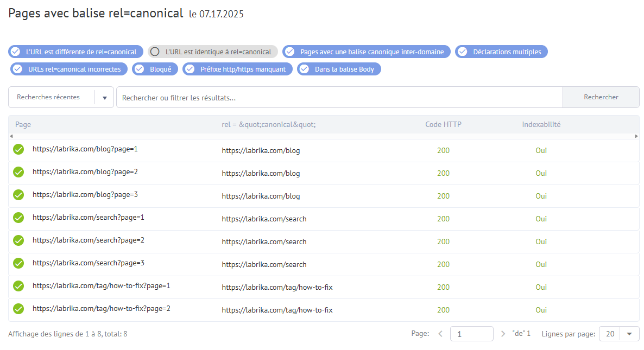Viewport: 644px width, 350px height.
Task: Toggle "Déclarations multiples" filter
Action: pyautogui.click(x=502, y=52)
